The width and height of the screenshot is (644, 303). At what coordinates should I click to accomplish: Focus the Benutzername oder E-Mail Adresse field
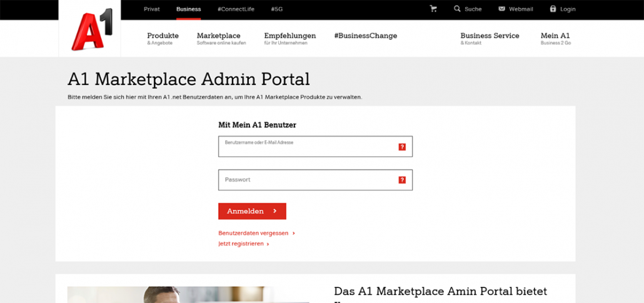[x=315, y=146]
